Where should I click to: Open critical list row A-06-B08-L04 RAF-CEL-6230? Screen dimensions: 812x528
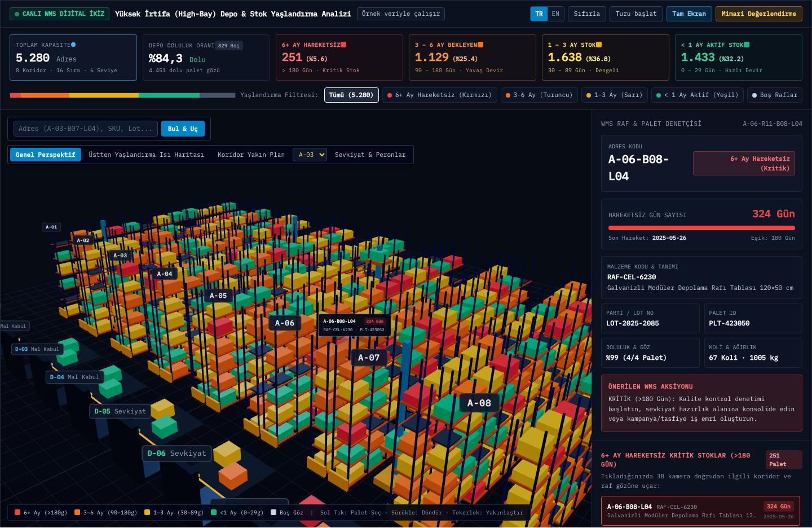(700, 511)
